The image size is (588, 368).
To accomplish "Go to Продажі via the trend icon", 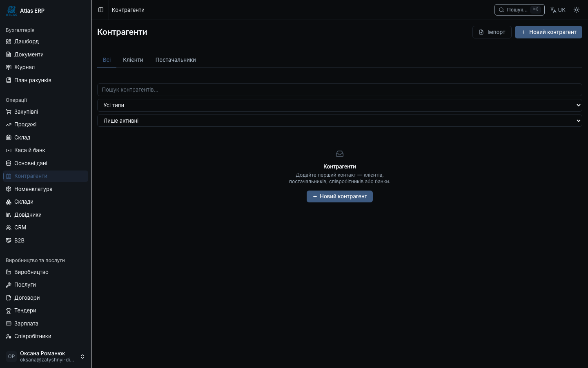I will [9, 125].
